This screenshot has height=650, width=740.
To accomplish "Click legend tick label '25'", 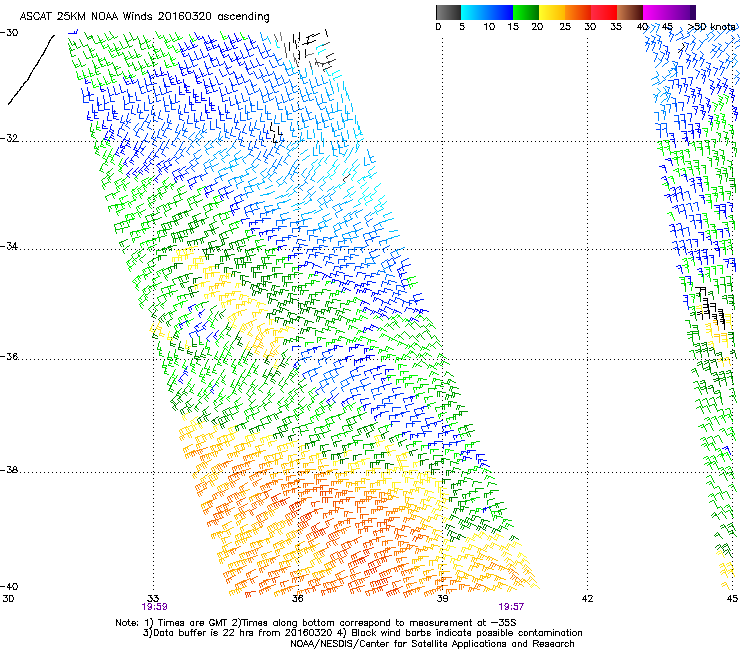I will point(565,27).
